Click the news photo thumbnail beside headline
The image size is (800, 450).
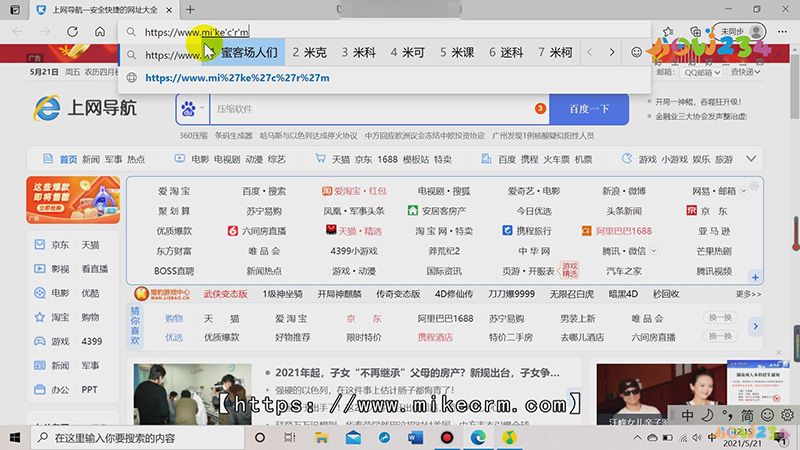[x=192, y=394]
